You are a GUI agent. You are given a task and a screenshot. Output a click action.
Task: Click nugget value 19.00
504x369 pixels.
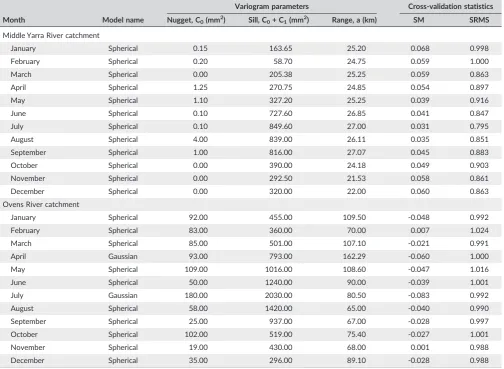[198, 347]
